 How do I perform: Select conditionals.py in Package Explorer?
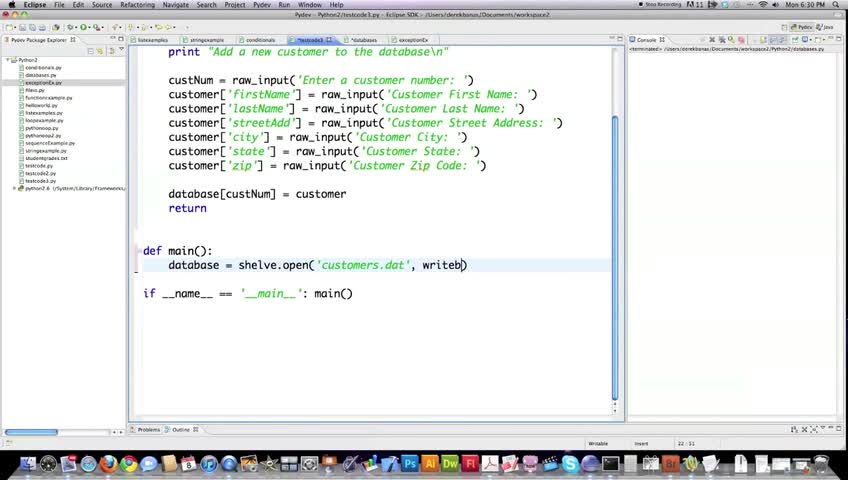(43, 68)
